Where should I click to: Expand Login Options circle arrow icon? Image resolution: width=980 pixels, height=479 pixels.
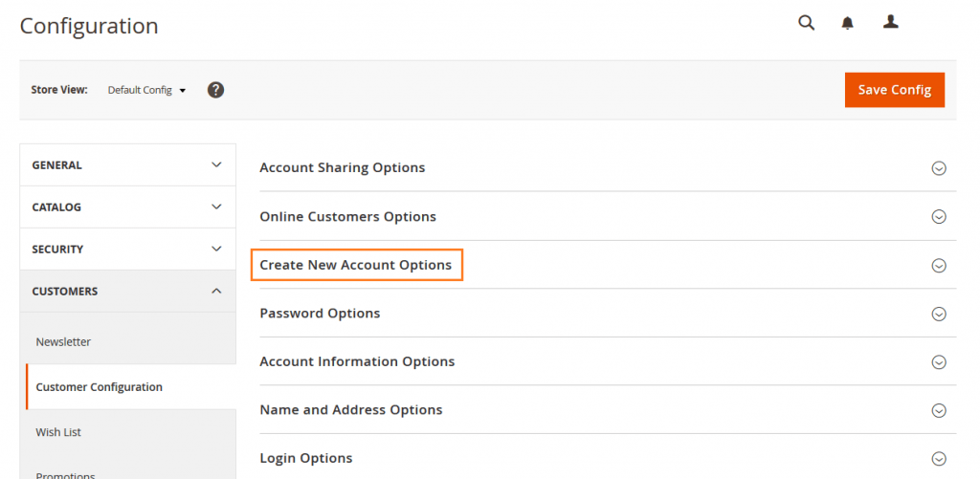pos(939,459)
